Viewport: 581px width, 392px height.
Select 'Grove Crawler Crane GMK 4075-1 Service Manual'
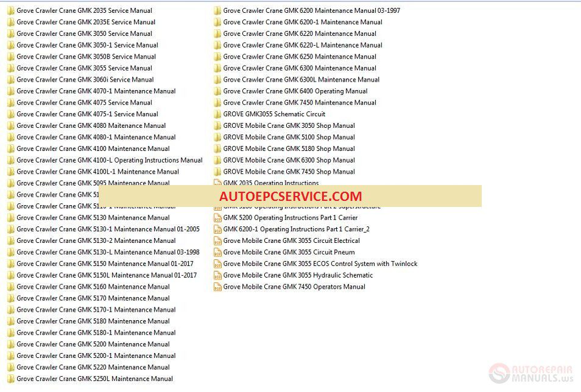pyautogui.click(x=87, y=114)
